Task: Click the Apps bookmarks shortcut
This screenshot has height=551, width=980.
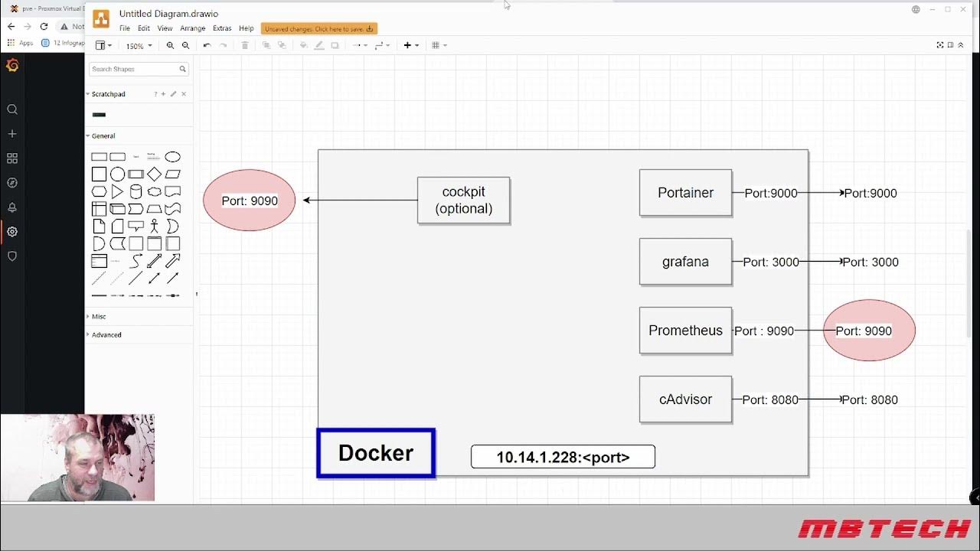Action: (x=21, y=43)
